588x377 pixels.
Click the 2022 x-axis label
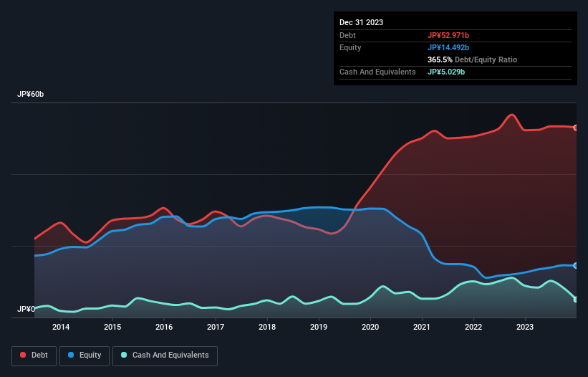(473, 327)
